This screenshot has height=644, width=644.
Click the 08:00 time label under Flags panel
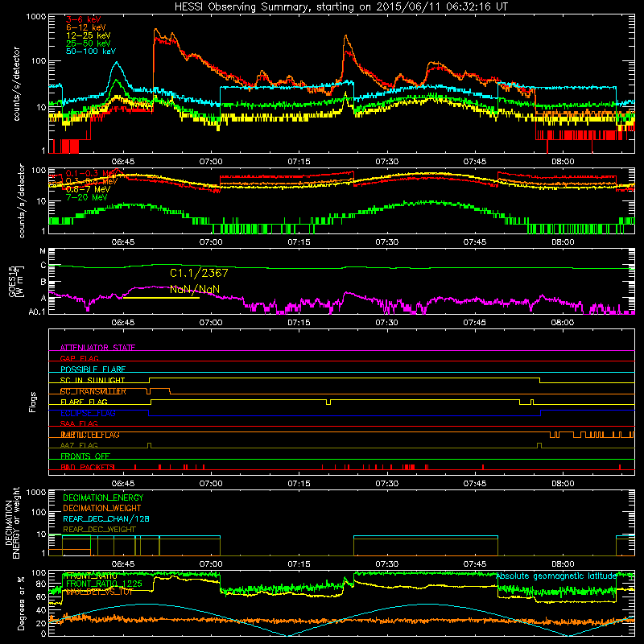(563, 484)
